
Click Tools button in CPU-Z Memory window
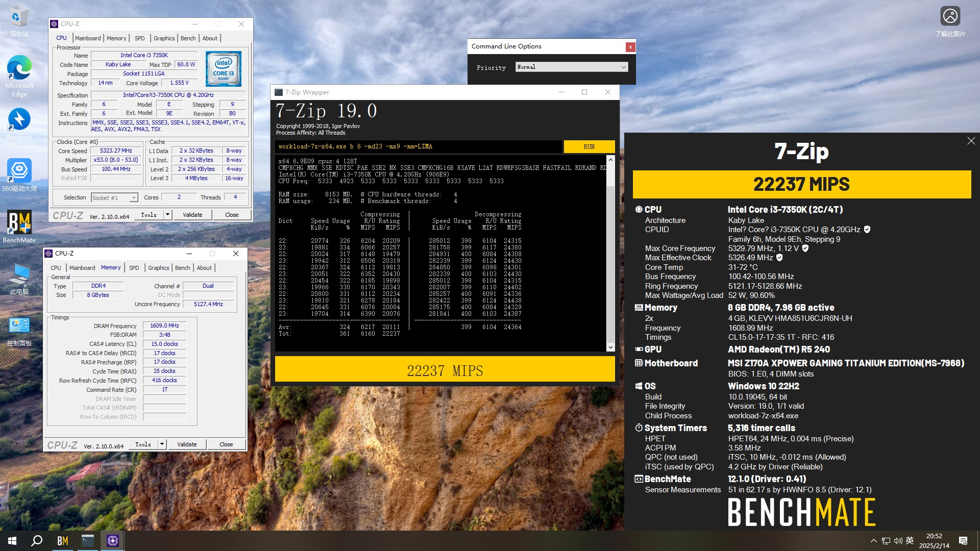(143, 444)
